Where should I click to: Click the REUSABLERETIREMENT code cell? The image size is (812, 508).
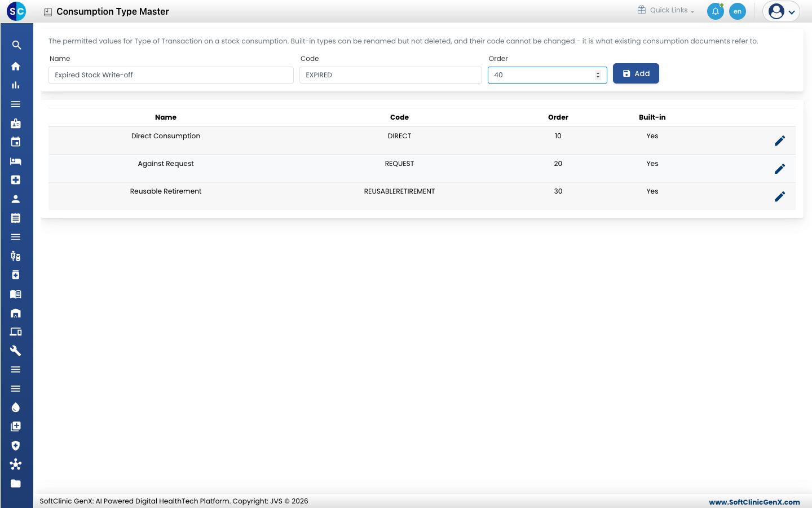tap(399, 191)
